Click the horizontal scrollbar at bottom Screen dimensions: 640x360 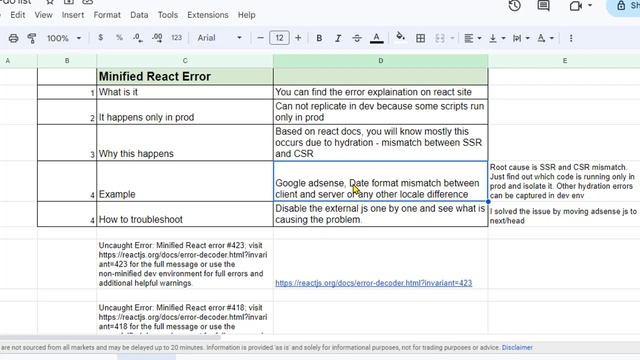(x=110, y=337)
